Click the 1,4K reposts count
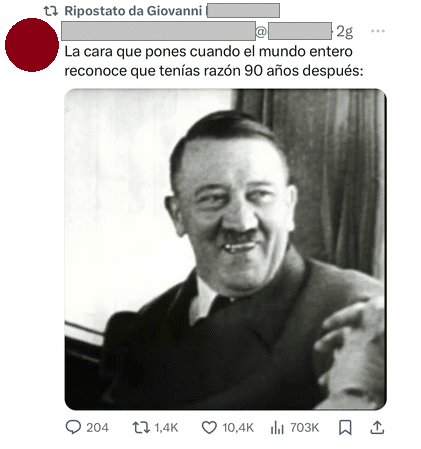Screen dimensions: 421x449 [x=166, y=427]
